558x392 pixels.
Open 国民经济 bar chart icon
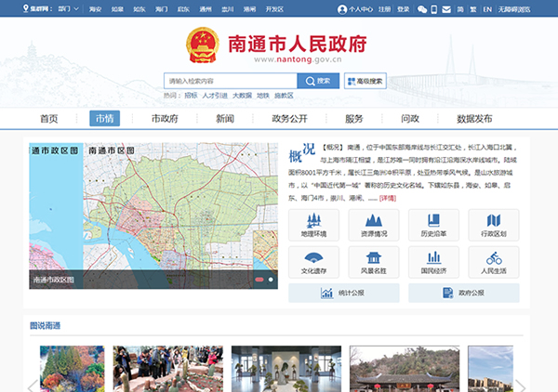point(433,262)
